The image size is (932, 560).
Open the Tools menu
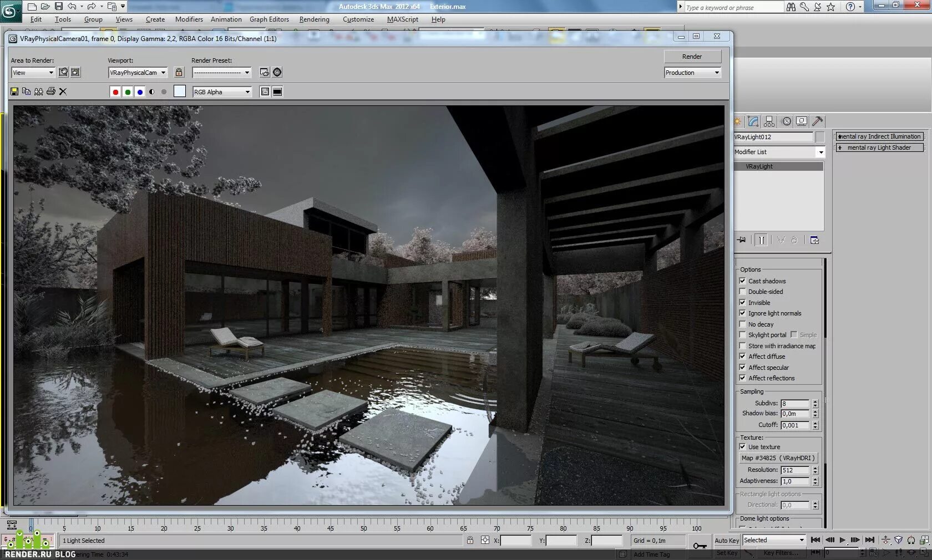pyautogui.click(x=63, y=19)
